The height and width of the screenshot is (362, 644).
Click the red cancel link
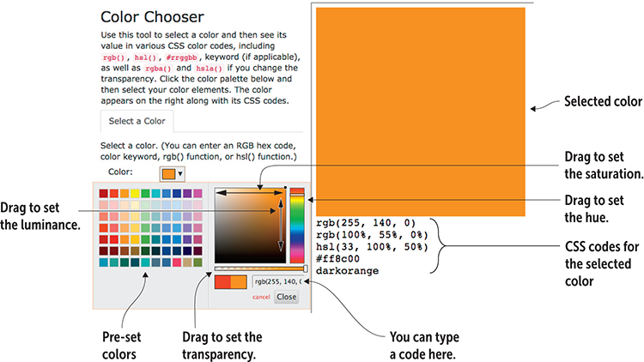pyautogui.click(x=261, y=297)
